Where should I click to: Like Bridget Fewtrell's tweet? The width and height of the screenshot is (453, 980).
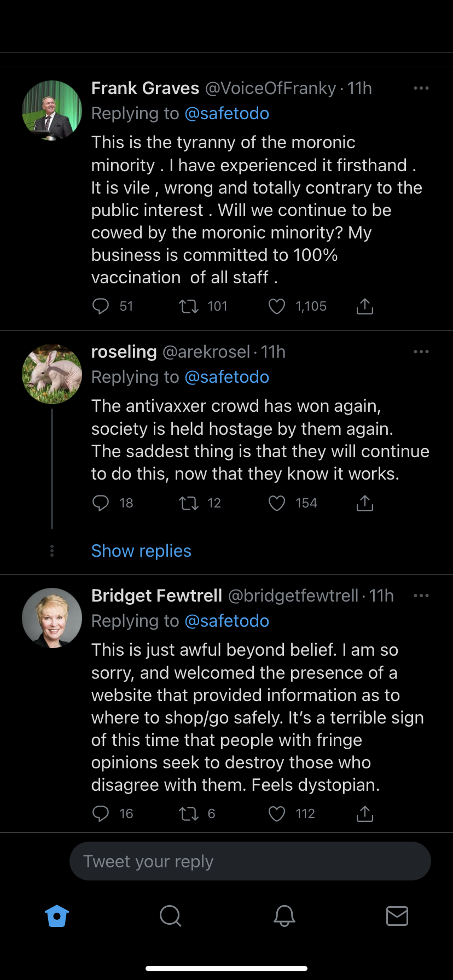pyautogui.click(x=277, y=814)
